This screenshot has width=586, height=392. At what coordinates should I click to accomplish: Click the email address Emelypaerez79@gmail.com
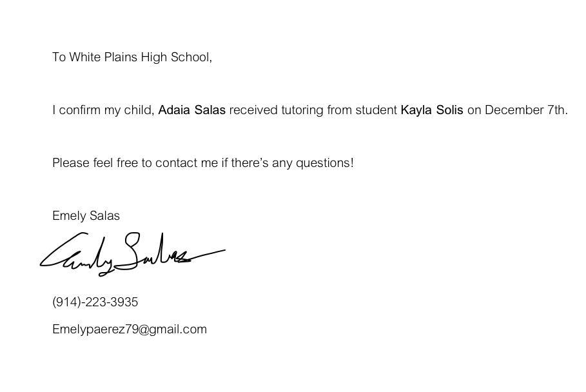pos(130,329)
